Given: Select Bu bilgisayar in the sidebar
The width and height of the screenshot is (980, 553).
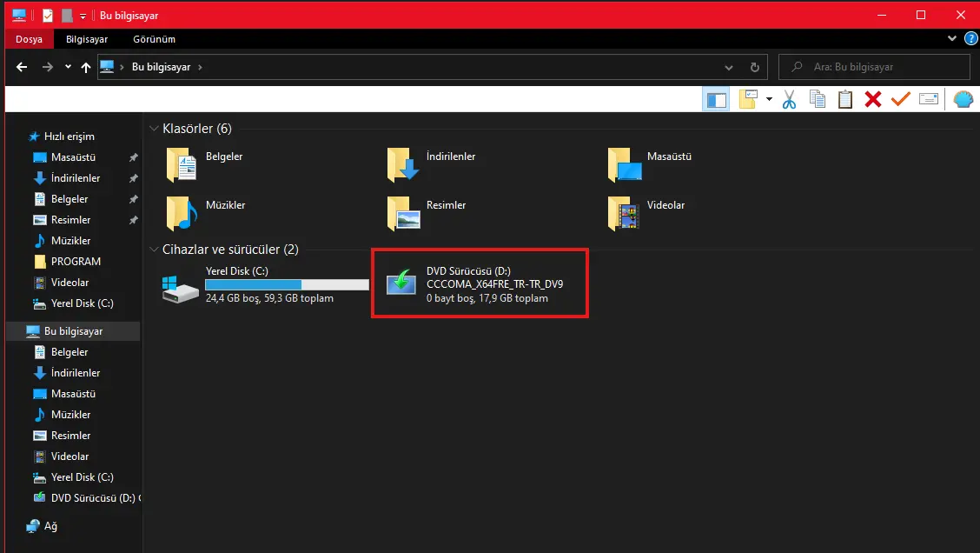Looking at the screenshot, I should [x=73, y=331].
